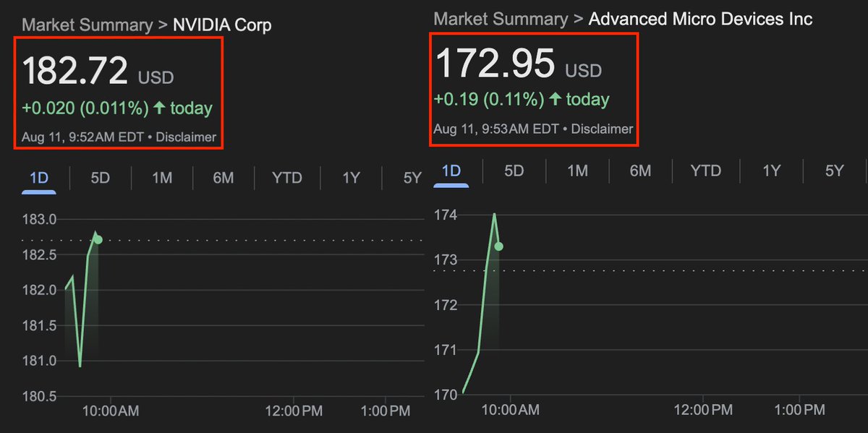
Task: Click the +0.020 (0.011%) change text
Action: [85, 108]
